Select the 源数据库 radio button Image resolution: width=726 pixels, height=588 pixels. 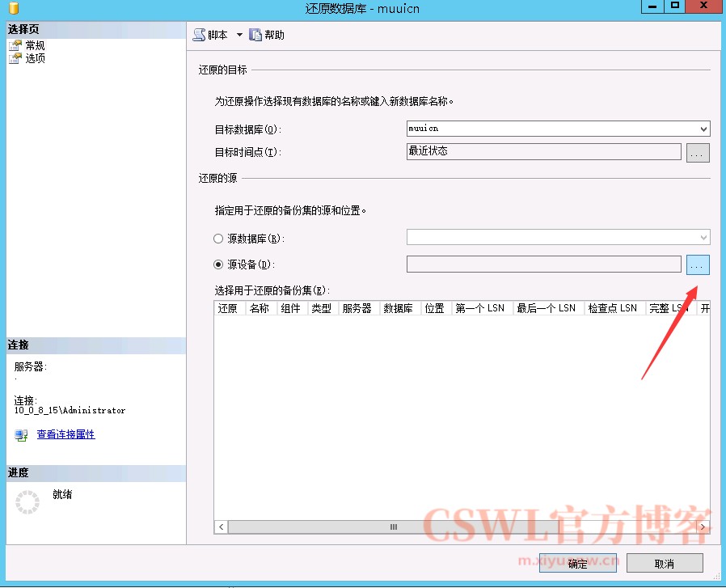[218, 239]
